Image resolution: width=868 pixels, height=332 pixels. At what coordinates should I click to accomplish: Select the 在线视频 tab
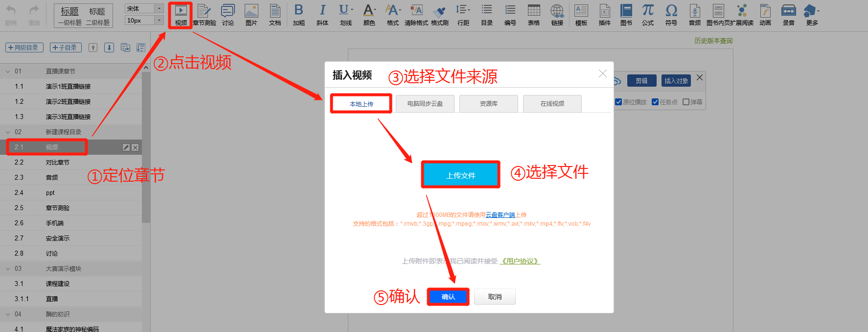click(x=552, y=104)
